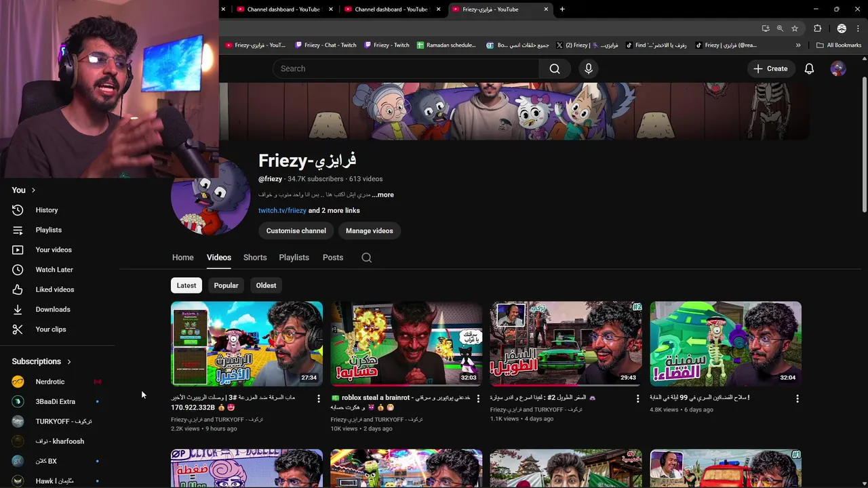
Task: Open the 27:34 video thumbnail
Action: (x=247, y=344)
